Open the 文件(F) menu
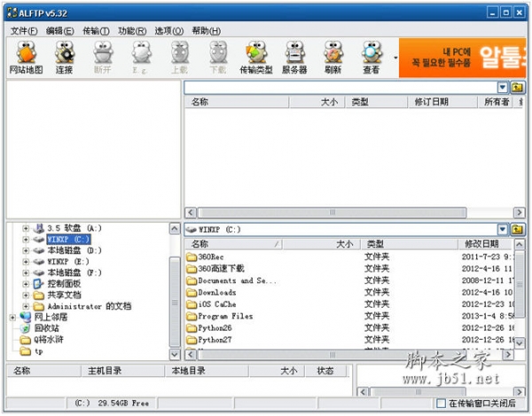This screenshot has width=532, height=416. (24, 31)
